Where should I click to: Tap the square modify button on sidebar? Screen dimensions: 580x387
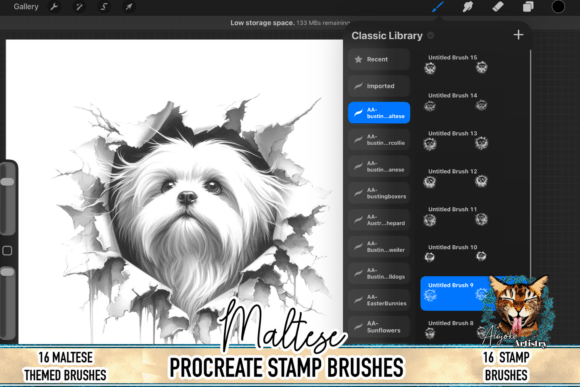tap(7, 251)
